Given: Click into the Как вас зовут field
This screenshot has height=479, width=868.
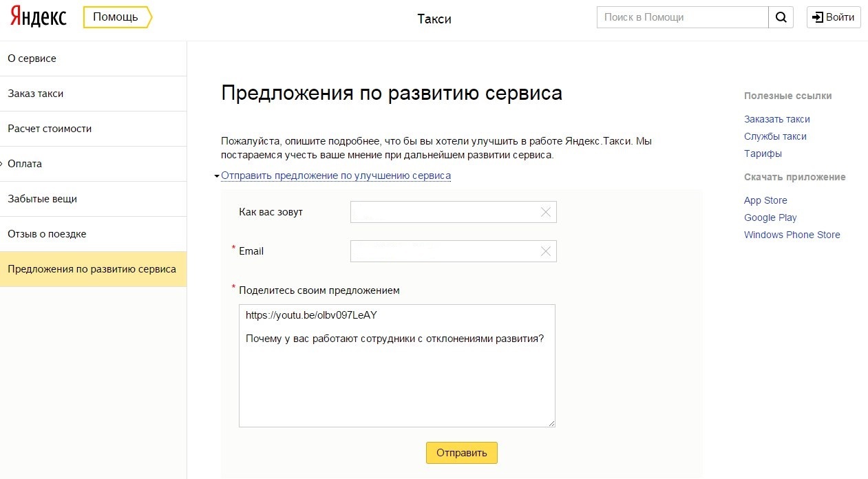Looking at the screenshot, I should pos(453,212).
